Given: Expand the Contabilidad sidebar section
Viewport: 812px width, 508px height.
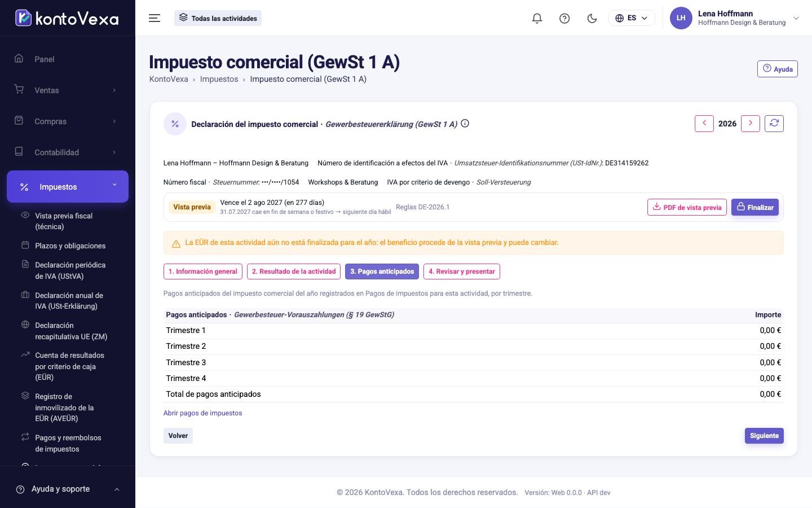Looking at the screenshot, I should click(x=67, y=152).
